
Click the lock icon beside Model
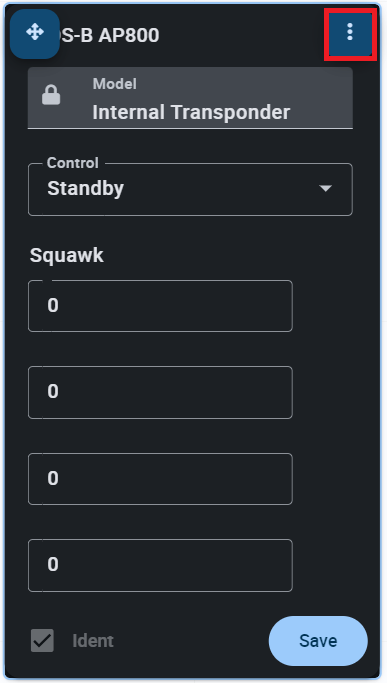click(51, 95)
